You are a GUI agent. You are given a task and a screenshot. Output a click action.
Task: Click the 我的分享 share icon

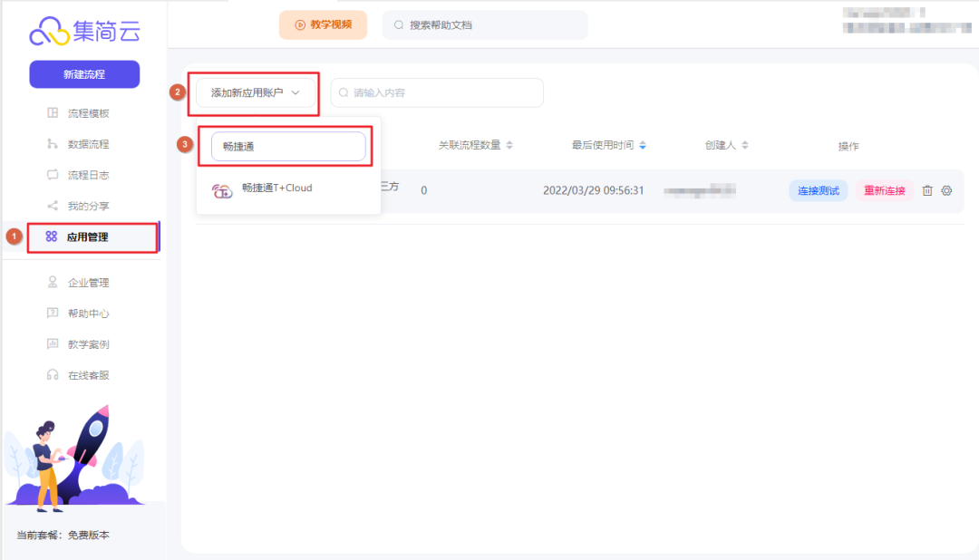pos(53,206)
